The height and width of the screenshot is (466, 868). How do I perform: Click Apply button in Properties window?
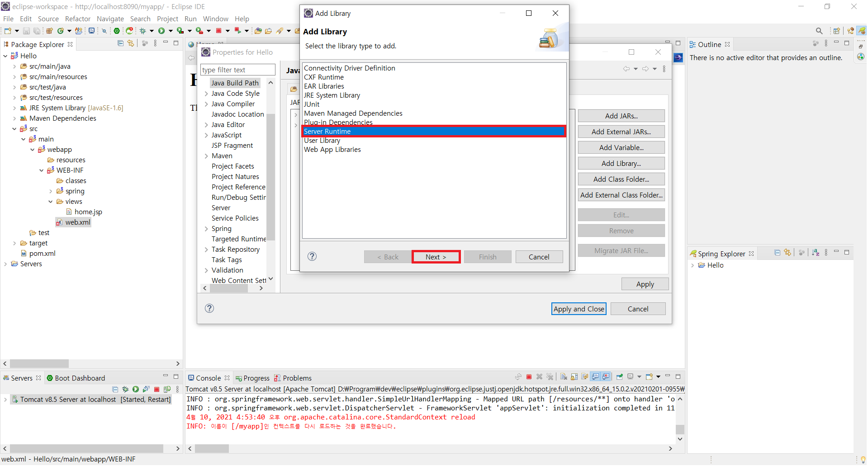click(645, 284)
